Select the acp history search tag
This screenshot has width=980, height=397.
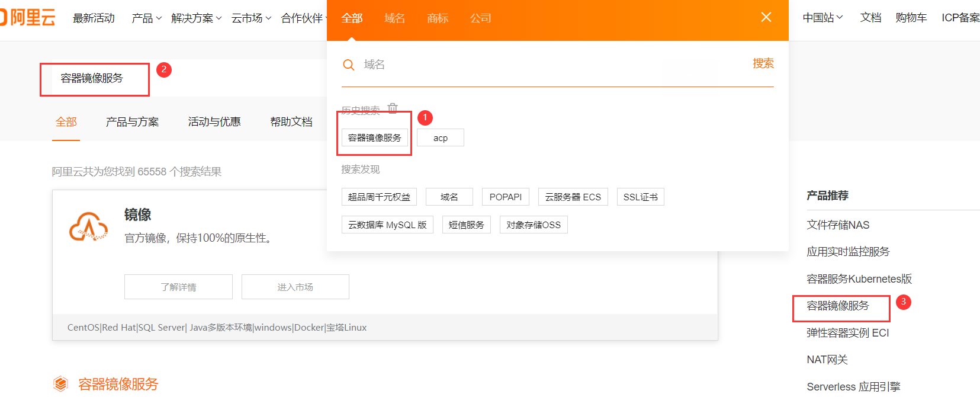(x=441, y=137)
